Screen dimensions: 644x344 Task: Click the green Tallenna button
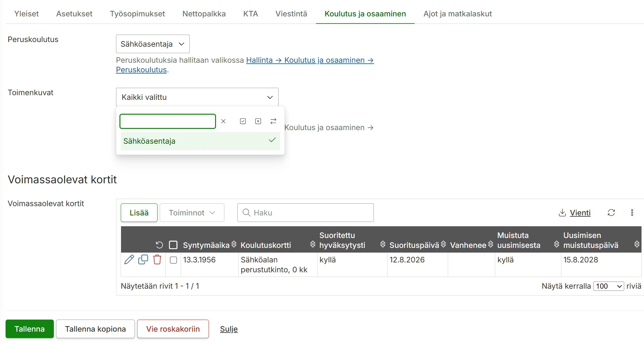(x=30, y=329)
